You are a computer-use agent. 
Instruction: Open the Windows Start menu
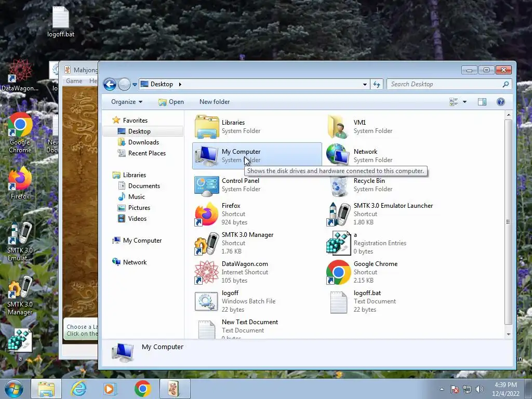coord(14,389)
